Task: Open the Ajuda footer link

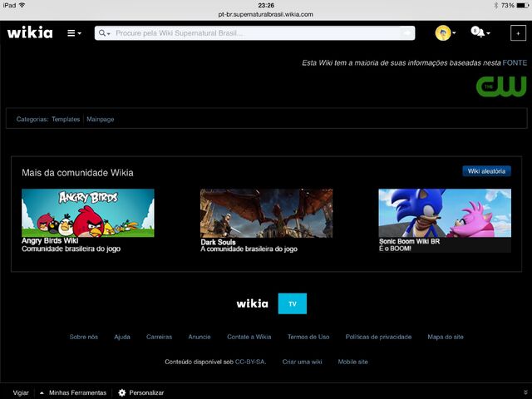Action: (122, 337)
